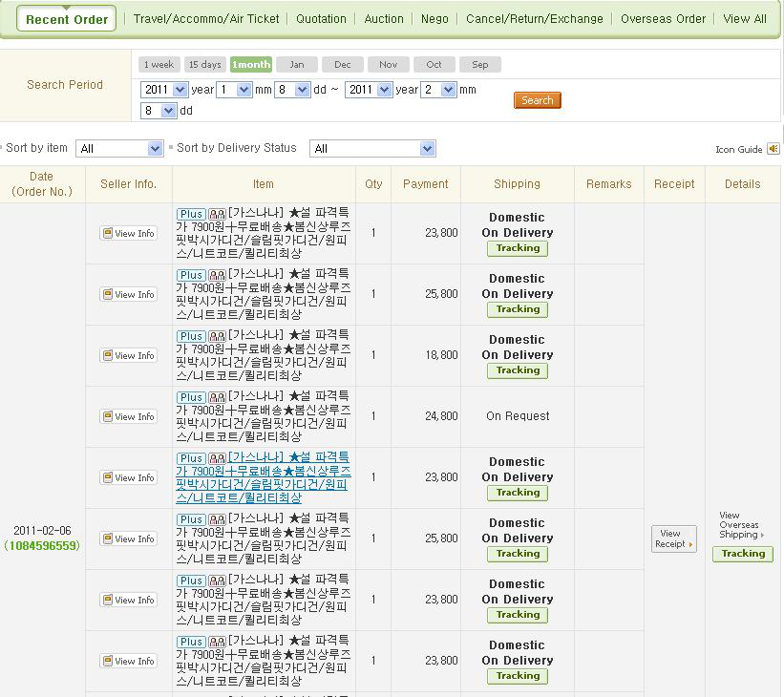Select the 15 days period filter
Screen dimensions: 784x697
coord(204,65)
